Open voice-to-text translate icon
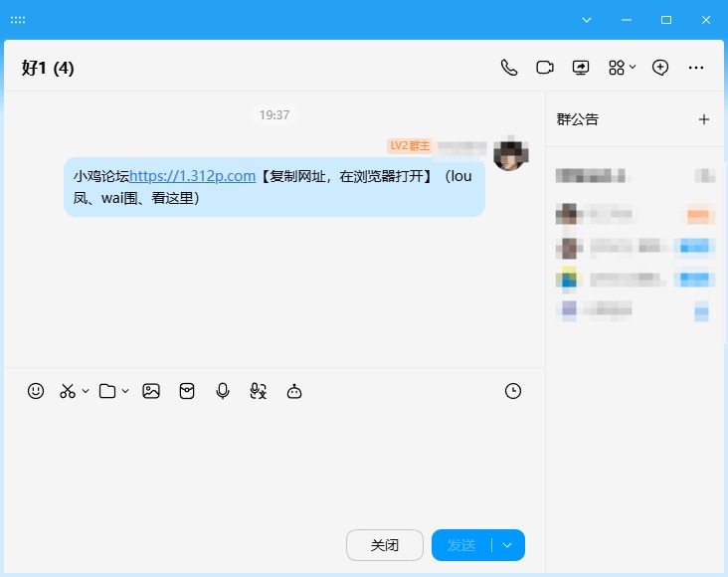Image resolution: width=728 pixels, height=577 pixels. click(259, 391)
